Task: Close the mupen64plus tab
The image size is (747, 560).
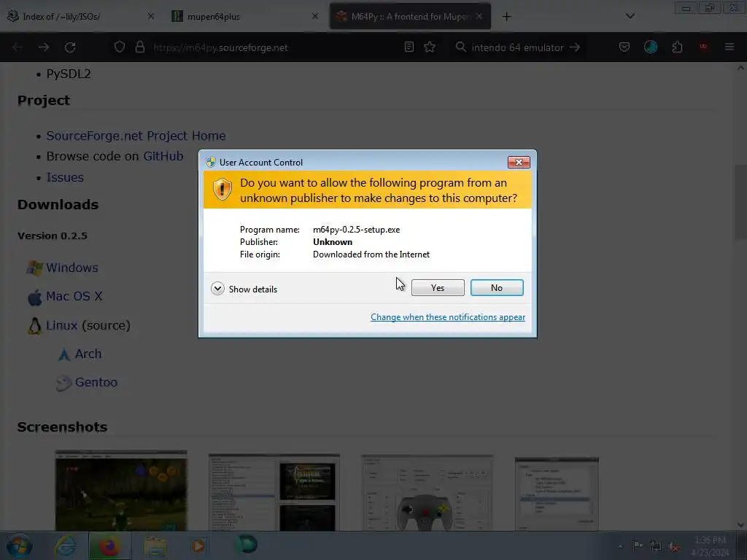Action: [x=315, y=16]
